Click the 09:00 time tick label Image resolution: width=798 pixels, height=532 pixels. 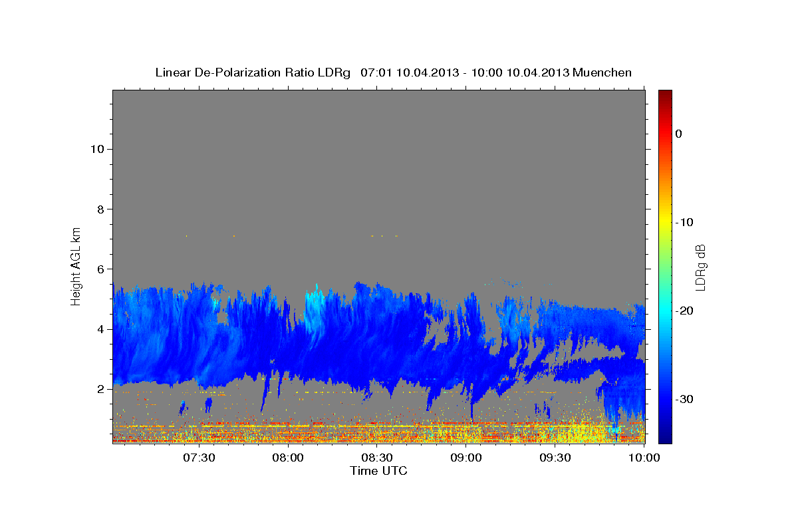[x=466, y=458]
